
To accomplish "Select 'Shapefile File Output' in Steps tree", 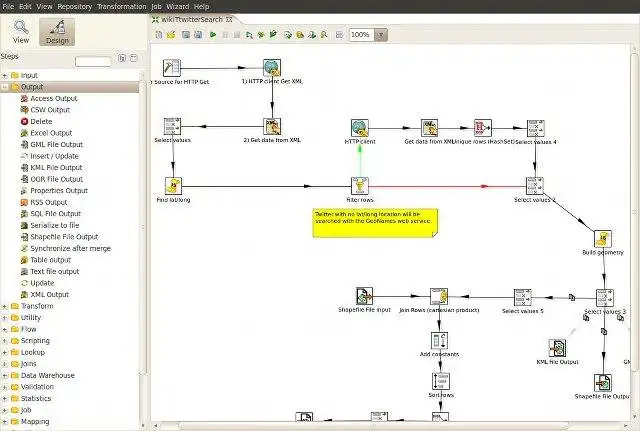I will tap(59, 237).
